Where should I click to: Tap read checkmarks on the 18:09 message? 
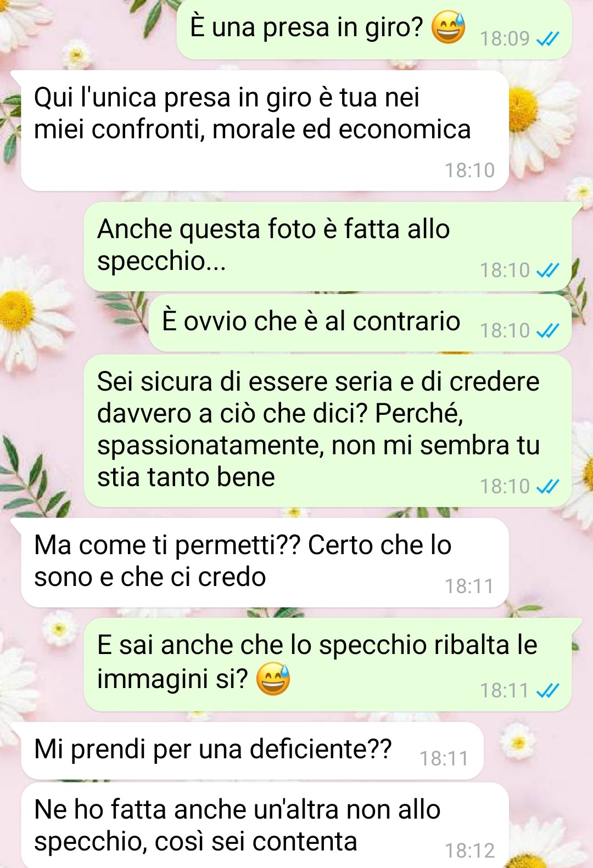click(547, 39)
